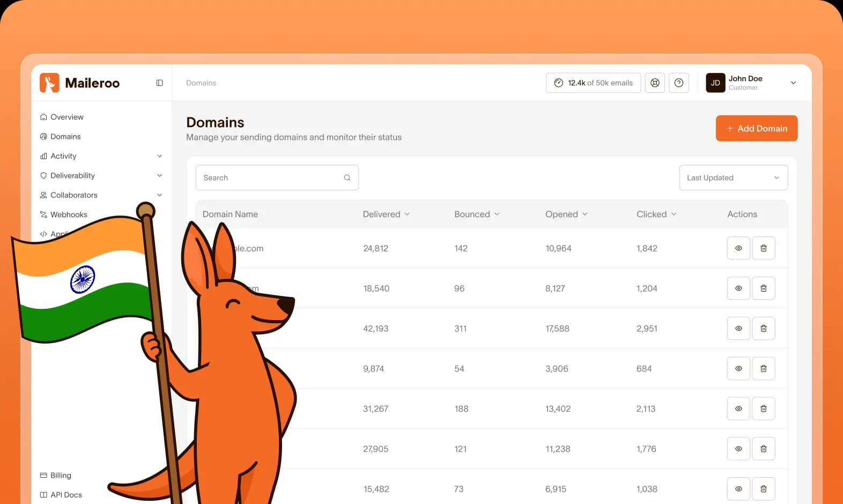Viewport: 843px width, 504px height.
Task: Open the John Doe account menu chevron
Action: (x=794, y=83)
